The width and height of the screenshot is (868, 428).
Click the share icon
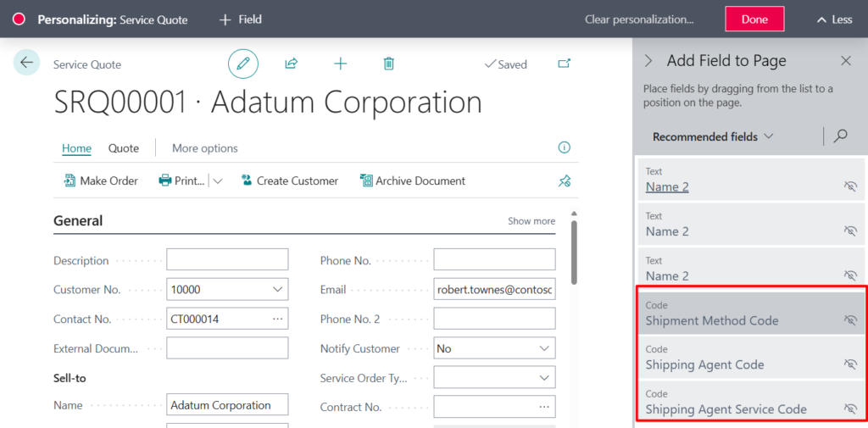click(291, 64)
